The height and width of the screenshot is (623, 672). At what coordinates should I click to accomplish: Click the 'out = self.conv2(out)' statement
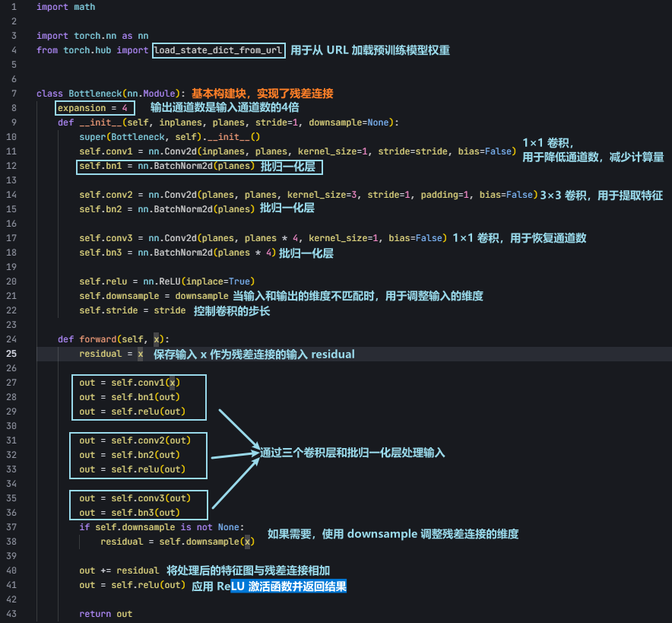pyautogui.click(x=135, y=440)
